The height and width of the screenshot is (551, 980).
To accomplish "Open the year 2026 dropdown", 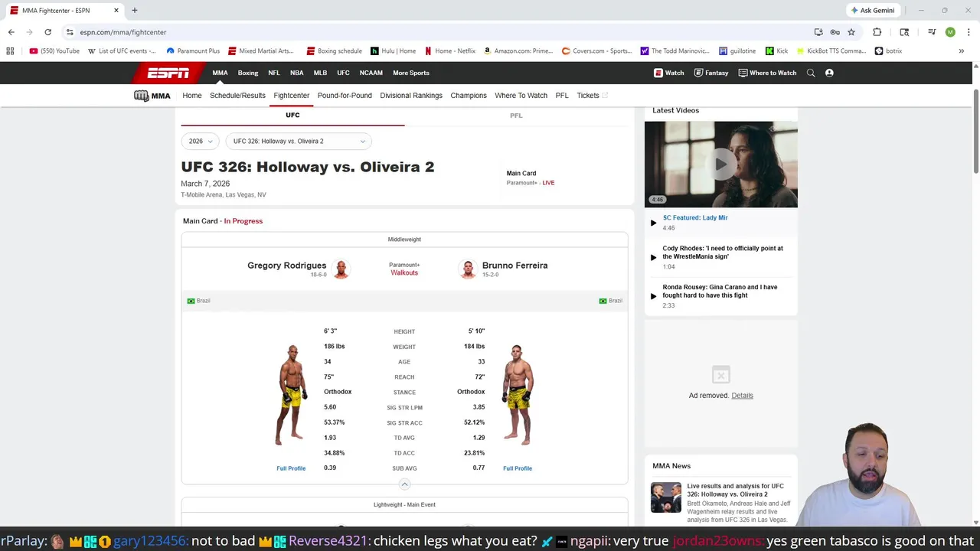I will click(x=201, y=141).
